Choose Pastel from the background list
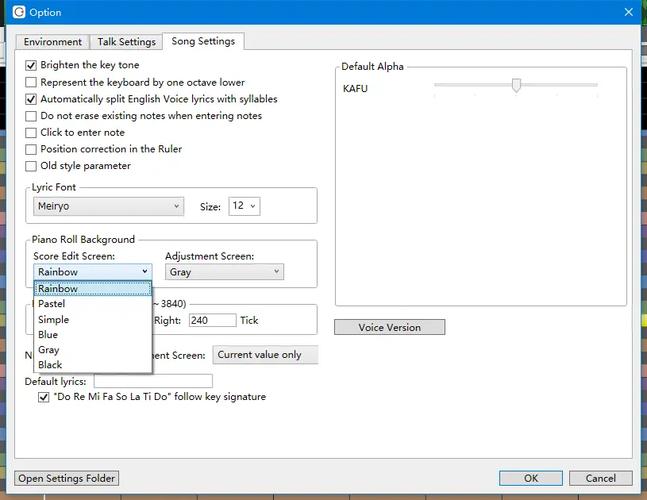647x500 pixels. 93,304
